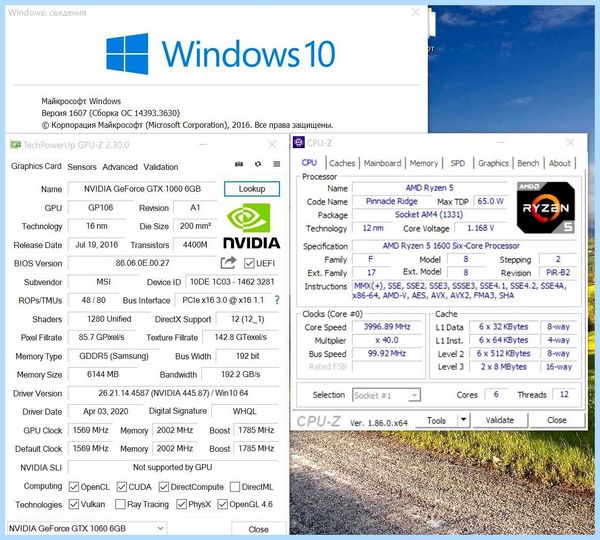
Task: Click the GPU-Z title bar app icon
Action: pos(16,145)
